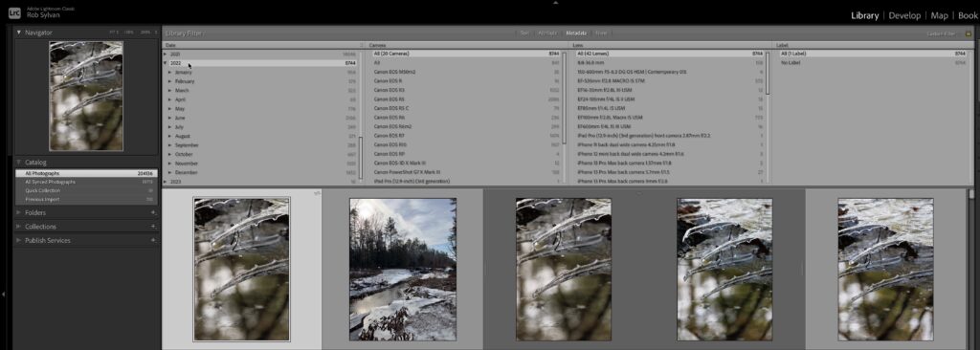
Task: Click the Lightroom Classic Lrc logo
Action: 14,12
